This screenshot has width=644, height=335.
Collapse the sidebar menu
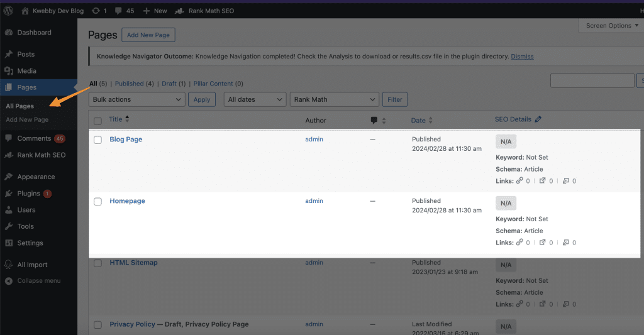point(38,280)
